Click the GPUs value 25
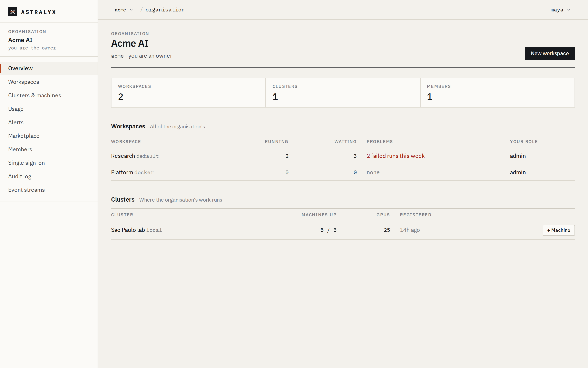Viewport: 588px width, 368px height. (x=387, y=230)
